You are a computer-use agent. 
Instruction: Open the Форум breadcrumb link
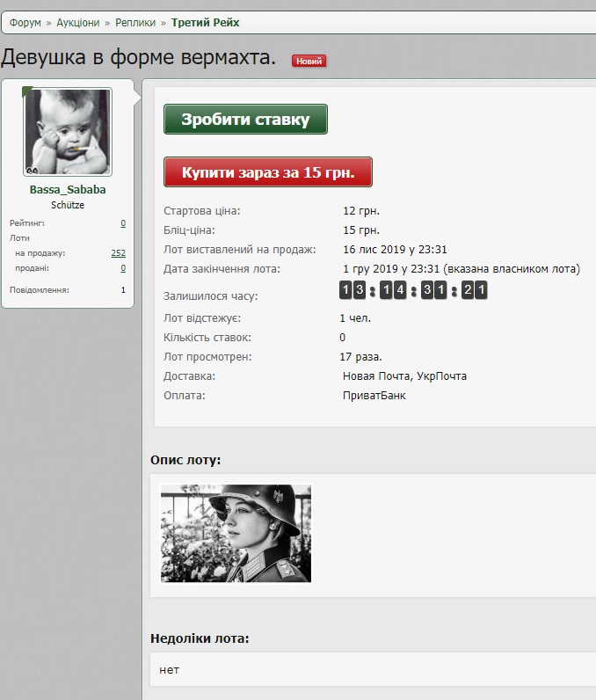25,22
